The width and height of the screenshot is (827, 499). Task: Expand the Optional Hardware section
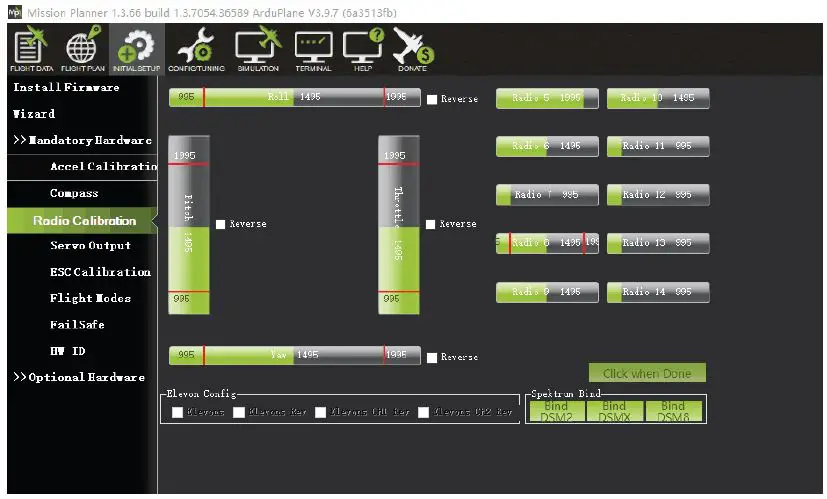pos(79,377)
